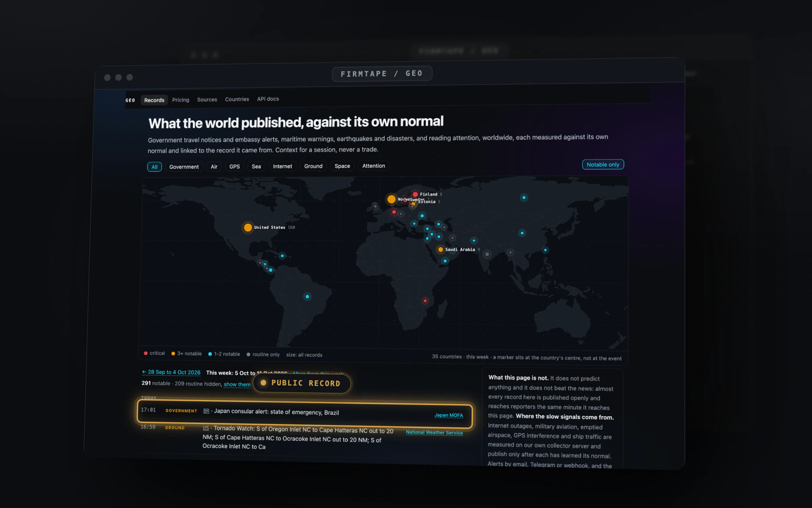Open the Tornado Watch record text
812x508 pixels.
click(298, 438)
